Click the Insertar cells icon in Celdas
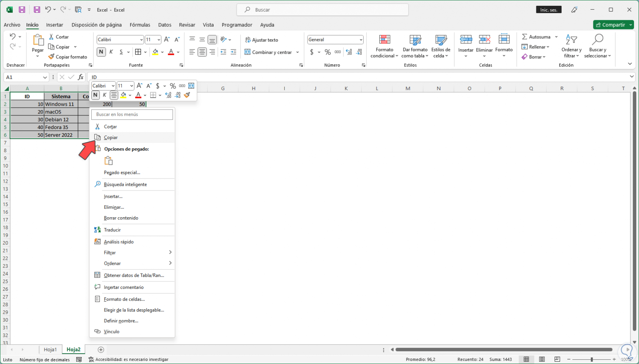Screen dimensions: 639x364 [x=466, y=39]
